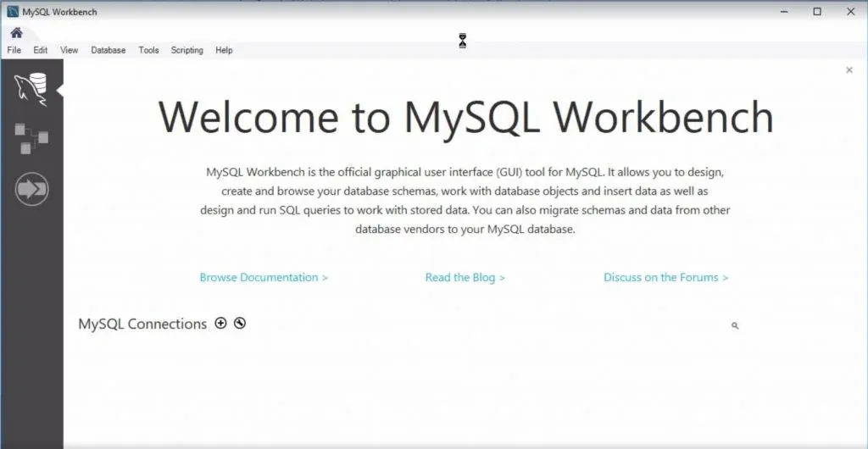
Task: Add a new MySQL connection plus icon
Action: 221,323
